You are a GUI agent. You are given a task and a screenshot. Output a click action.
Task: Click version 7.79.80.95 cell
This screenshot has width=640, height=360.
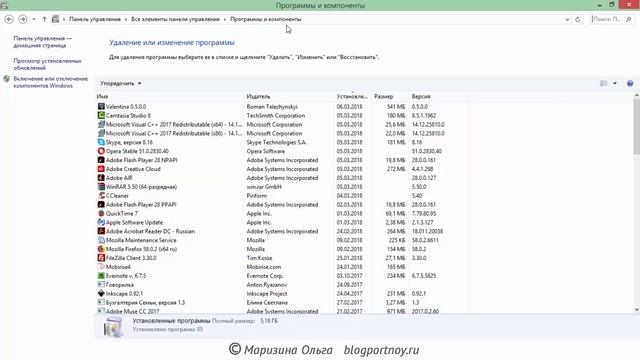(x=424, y=213)
